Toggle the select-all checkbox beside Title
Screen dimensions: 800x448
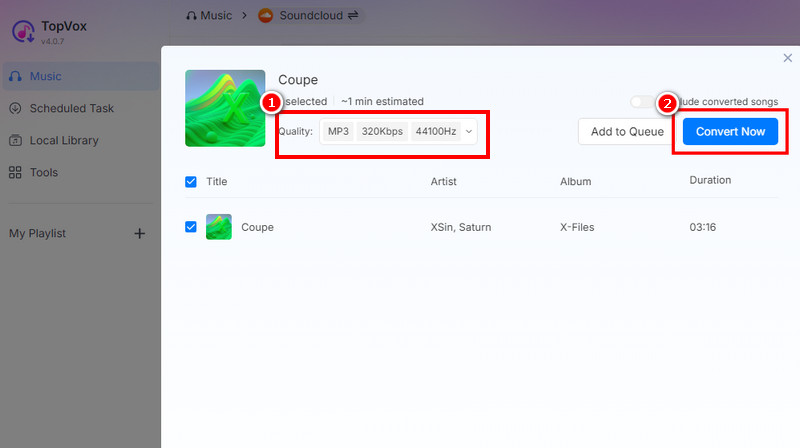pyautogui.click(x=191, y=182)
